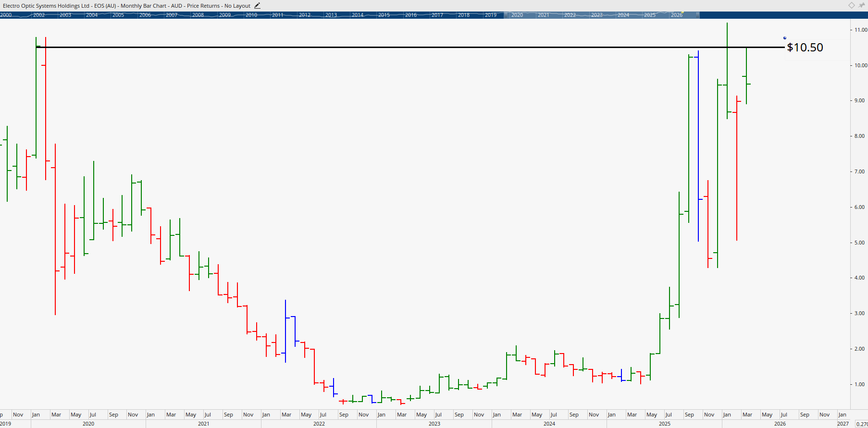Jump to 2011 in the navigator strip
This screenshot has height=428, width=868.
point(278,15)
